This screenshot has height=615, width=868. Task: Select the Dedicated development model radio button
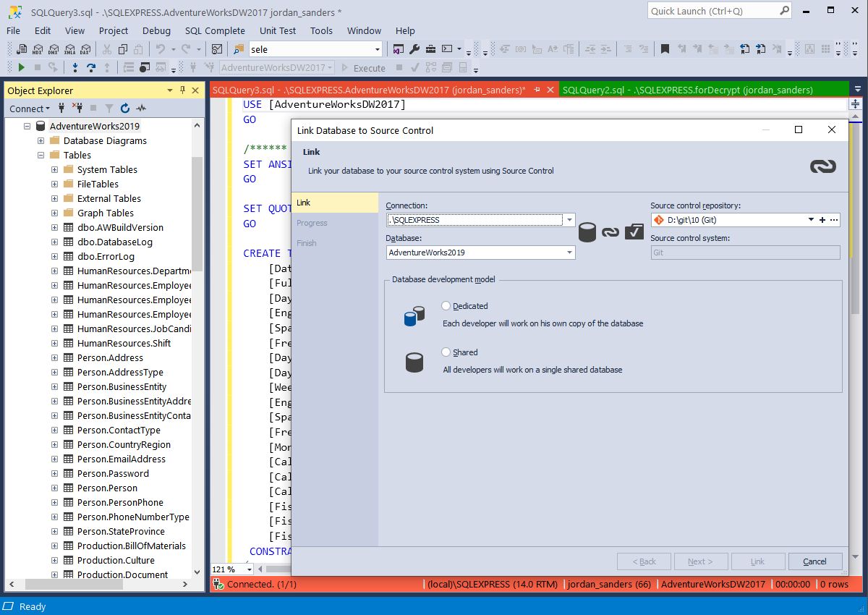pos(446,305)
